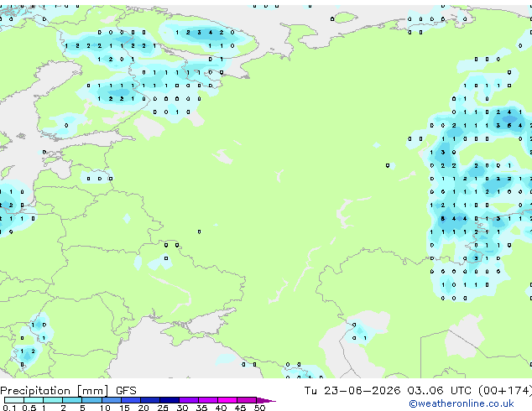The width and height of the screenshot is (532, 411).
Task: Click the '10' legend label
Action: pos(105,408)
